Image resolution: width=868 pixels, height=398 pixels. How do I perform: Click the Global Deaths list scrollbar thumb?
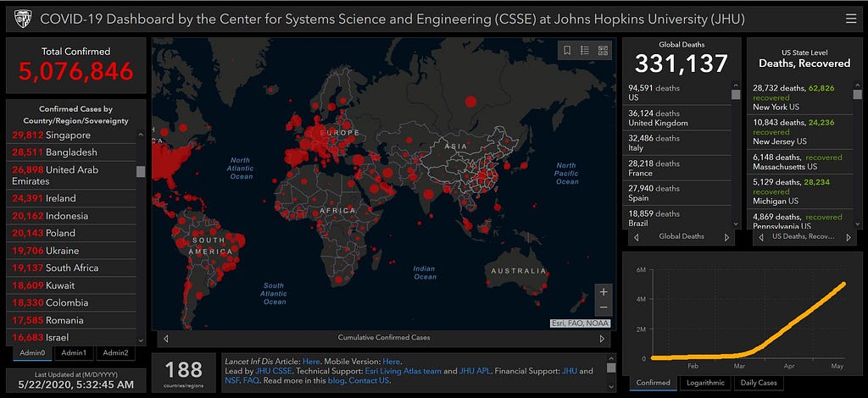click(x=736, y=95)
